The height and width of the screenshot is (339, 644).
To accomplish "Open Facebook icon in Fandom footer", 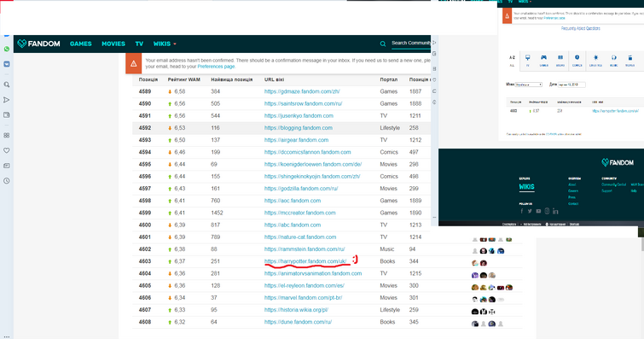I will [522, 211].
